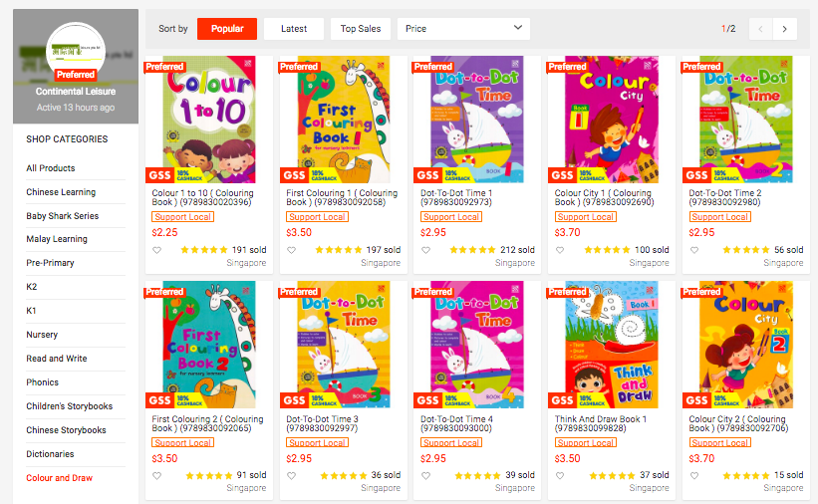Expand the Price sort dropdown
The image size is (818, 504).
[463, 29]
